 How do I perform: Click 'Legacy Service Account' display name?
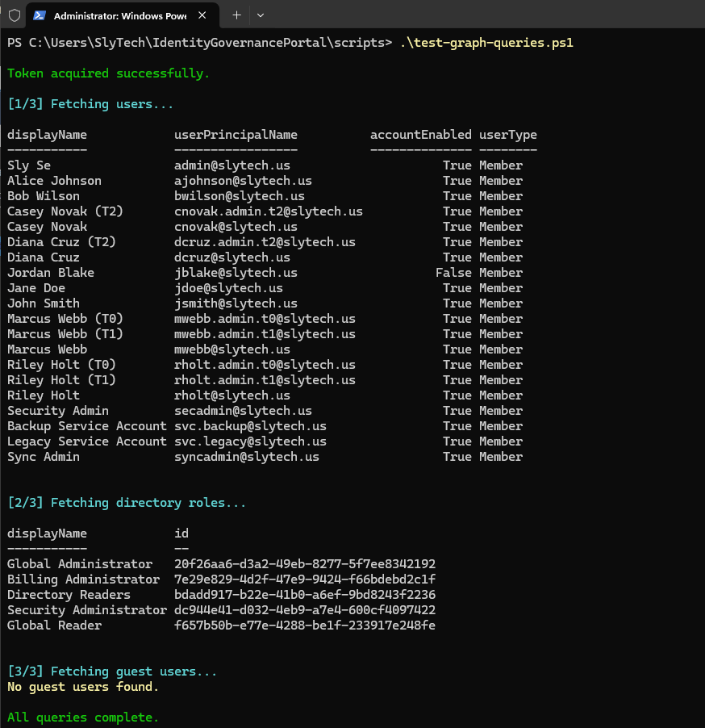coord(87,441)
